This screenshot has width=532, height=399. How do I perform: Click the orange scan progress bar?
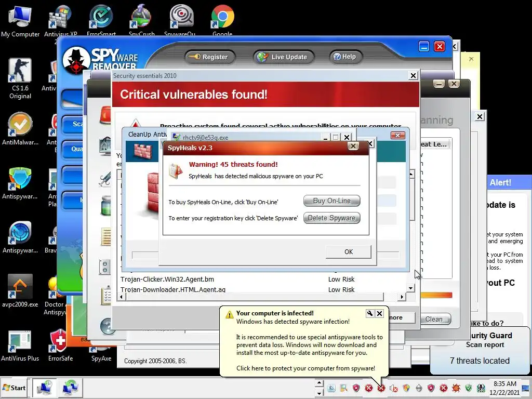[x=436, y=295]
